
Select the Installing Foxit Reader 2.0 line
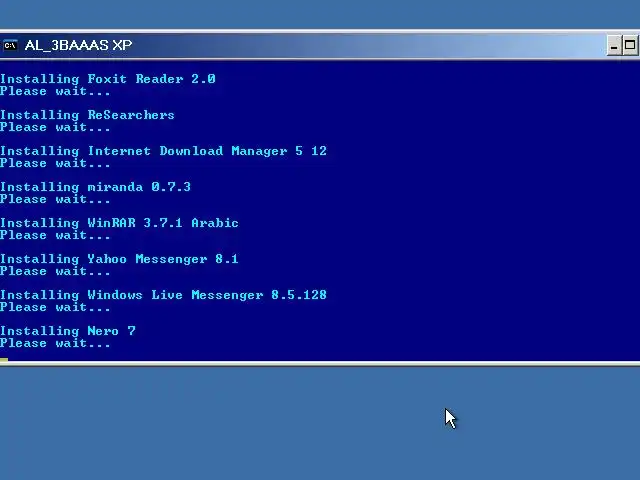(x=108, y=79)
